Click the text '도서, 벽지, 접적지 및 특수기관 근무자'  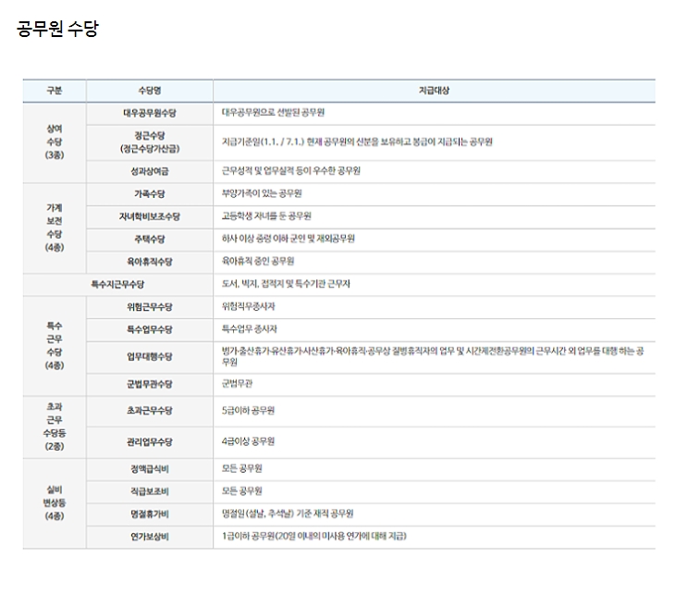[x=286, y=284]
